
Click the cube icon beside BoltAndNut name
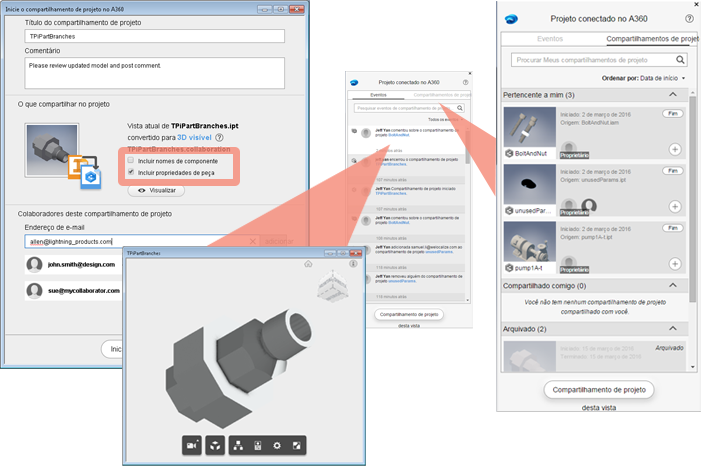tap(509, 153)
